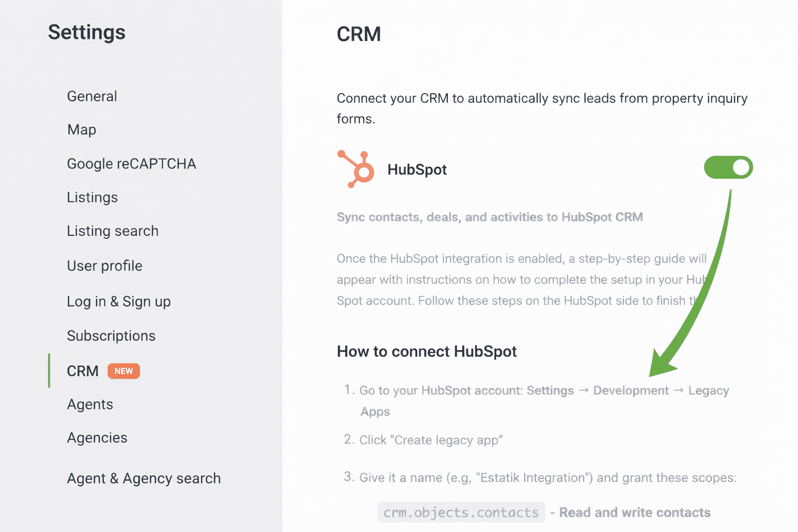Open Listing search settings

coord(113,231)
